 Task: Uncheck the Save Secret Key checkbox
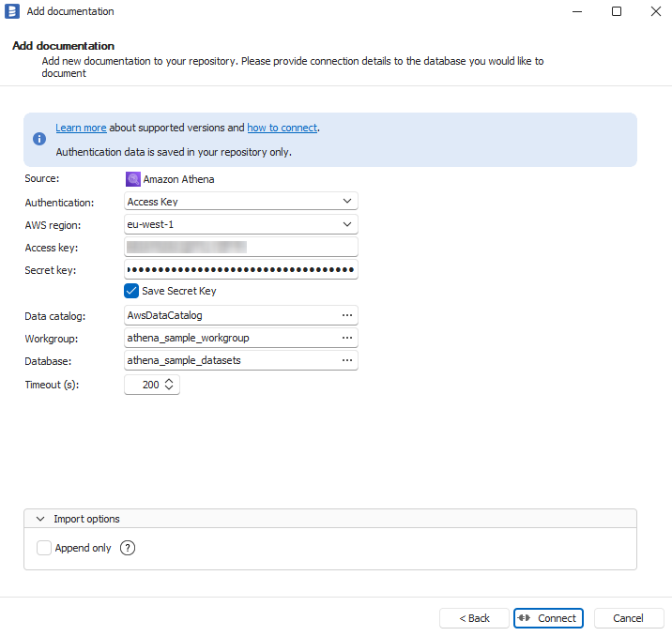pyautogui.click(x=131, y=291)
